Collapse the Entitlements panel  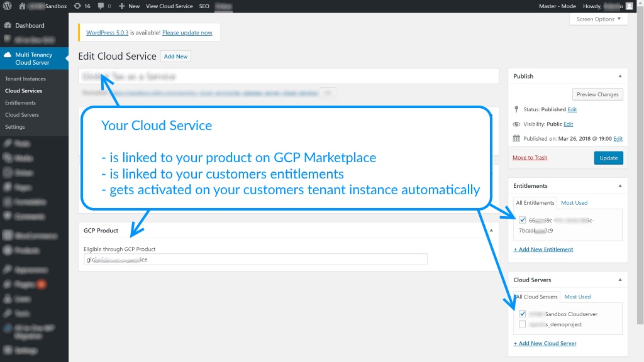[619, 186]
